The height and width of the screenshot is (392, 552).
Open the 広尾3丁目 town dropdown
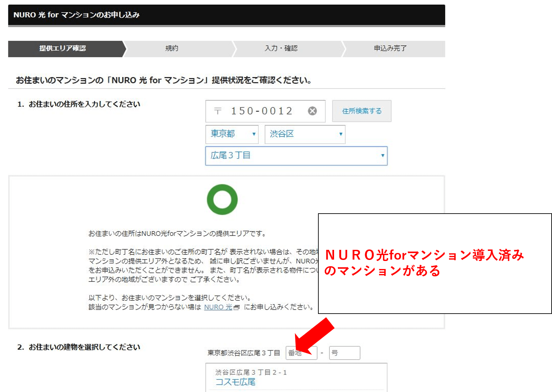pos(296,156)
